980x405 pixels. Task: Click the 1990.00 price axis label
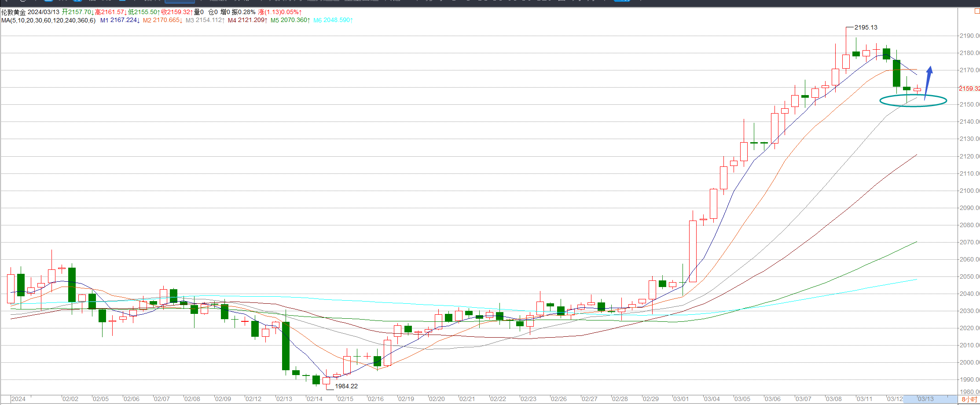pyautogui.click(x=969, y=379)
